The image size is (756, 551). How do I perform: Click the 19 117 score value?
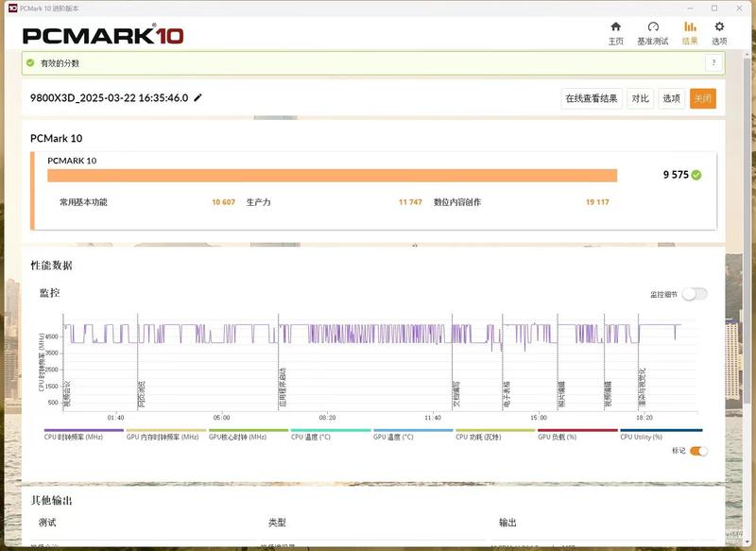coord(597,202)
